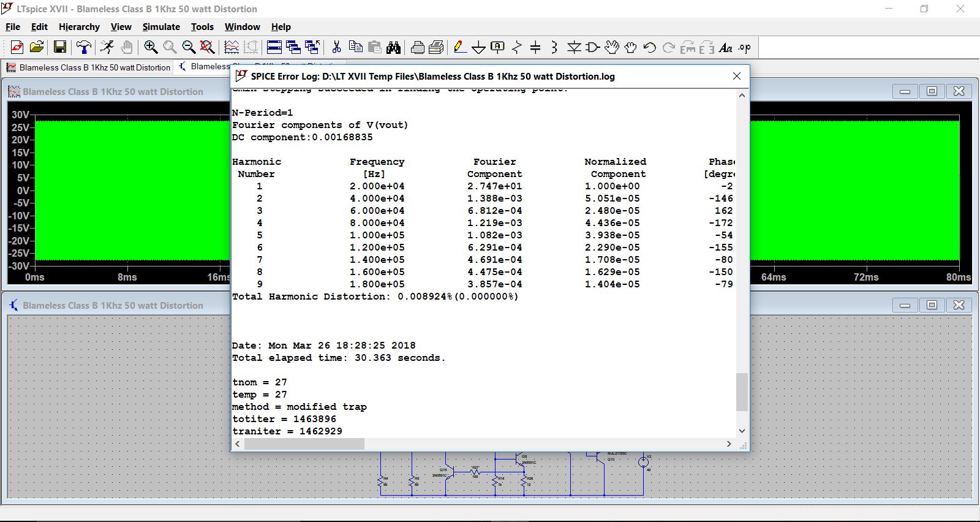
Task: Minimize the schematic child window
Action: 905,305
